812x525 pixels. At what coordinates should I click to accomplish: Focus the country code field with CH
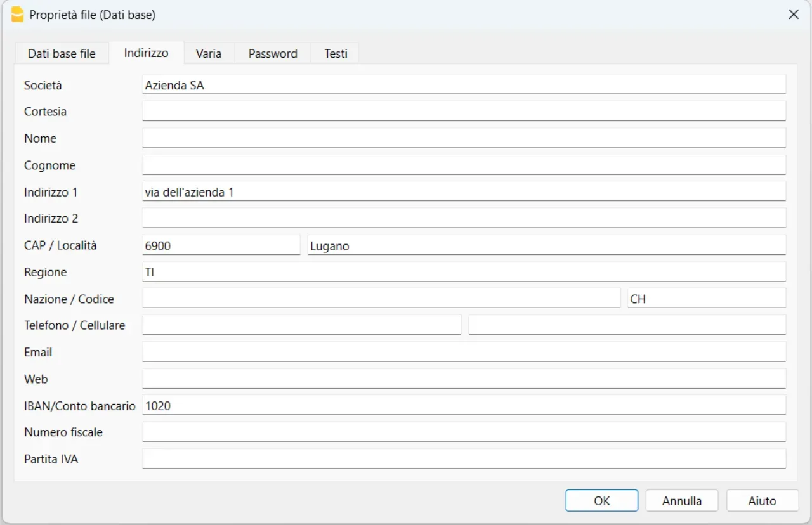coord(706,299)
